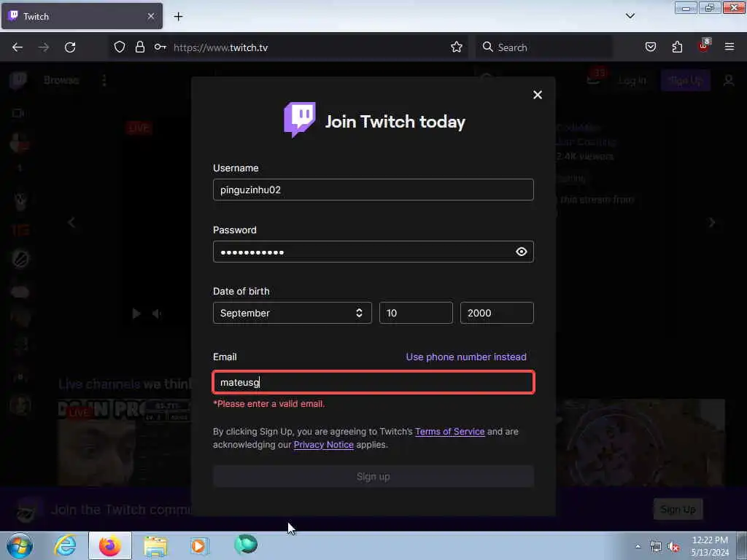This screenshot has height=560, width=747.
Task: Open the tracking protection shield icon
Action: [x=120, y=47]
